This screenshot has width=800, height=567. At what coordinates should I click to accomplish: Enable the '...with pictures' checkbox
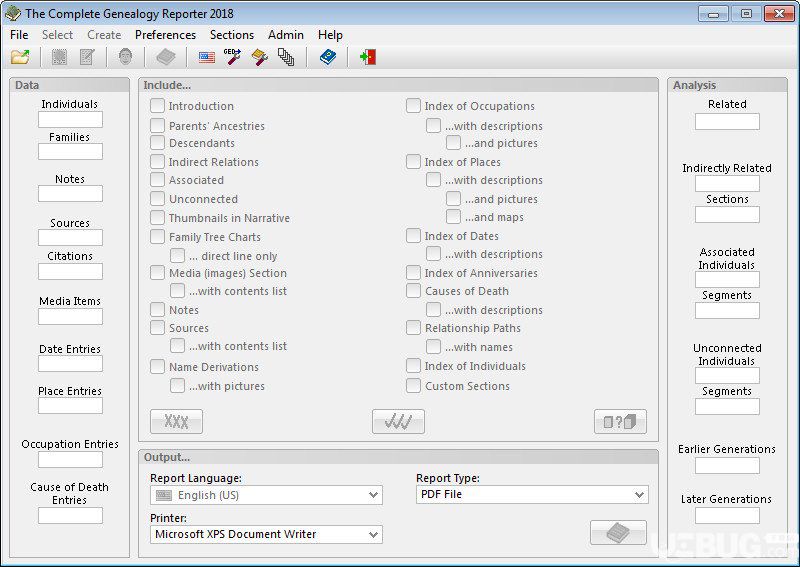pyautogui.click(x=178, y=386)
